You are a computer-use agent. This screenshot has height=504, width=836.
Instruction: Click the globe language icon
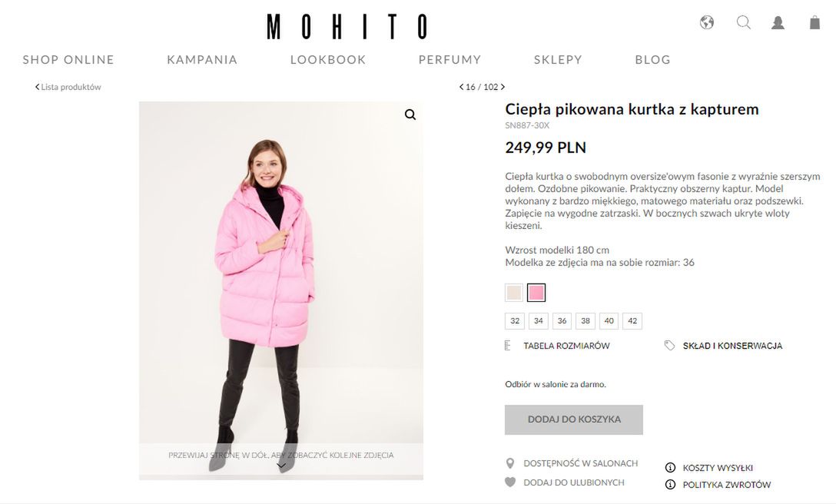(707, 22)
